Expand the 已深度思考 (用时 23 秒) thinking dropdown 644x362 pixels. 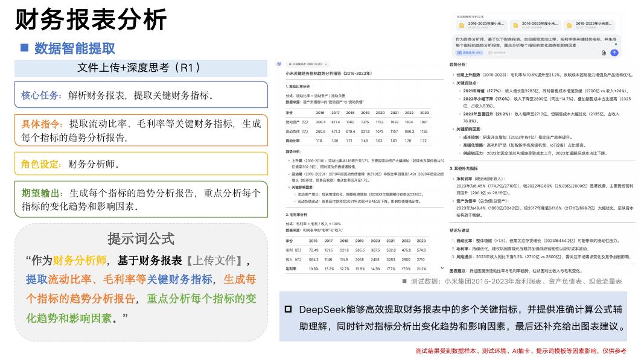[x=307, y=64]
